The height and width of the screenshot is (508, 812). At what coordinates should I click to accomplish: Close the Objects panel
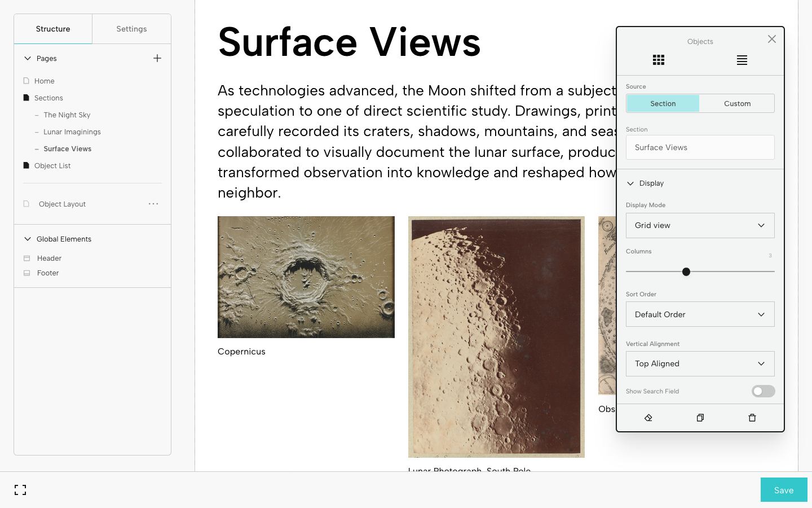coord(771,39)
